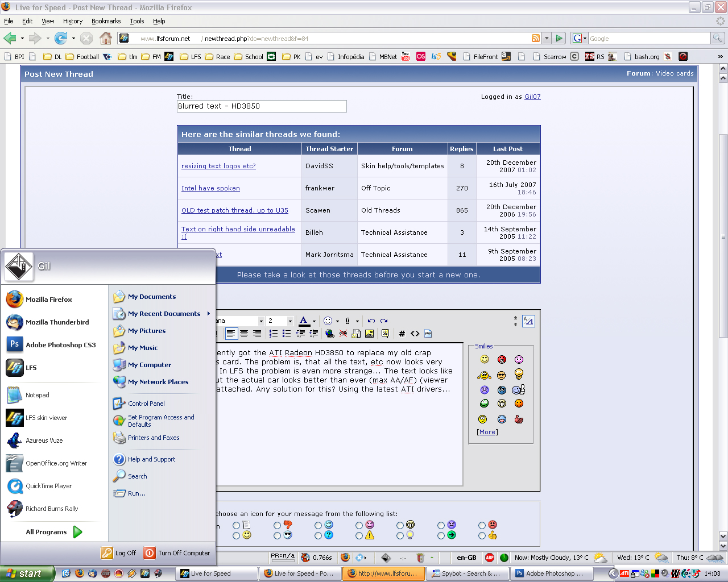The height and width of the screenshot is (582, 728).
Task: Click the Gil07 username link
Action: (x=532, y=97)
